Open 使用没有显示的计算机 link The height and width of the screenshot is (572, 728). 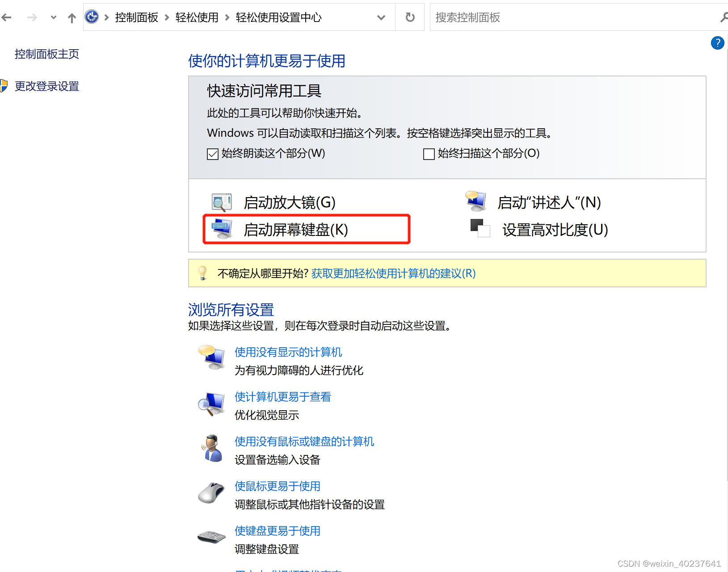pyautogui.click(x=288, y=352)
